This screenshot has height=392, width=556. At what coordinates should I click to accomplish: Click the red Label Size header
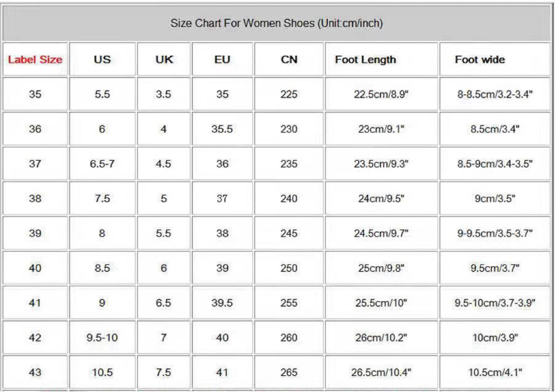pos(35,60)
